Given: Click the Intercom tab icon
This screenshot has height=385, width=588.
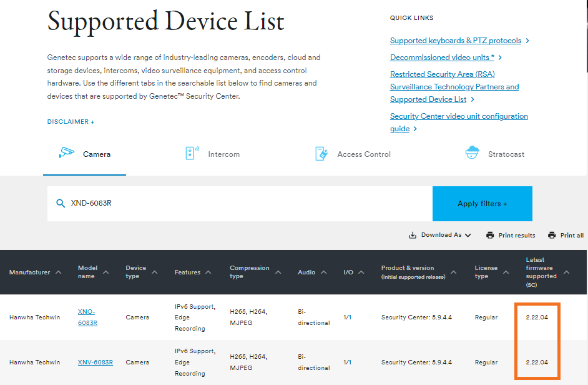Looking at the screenshot, I should [x=192, y=153].
